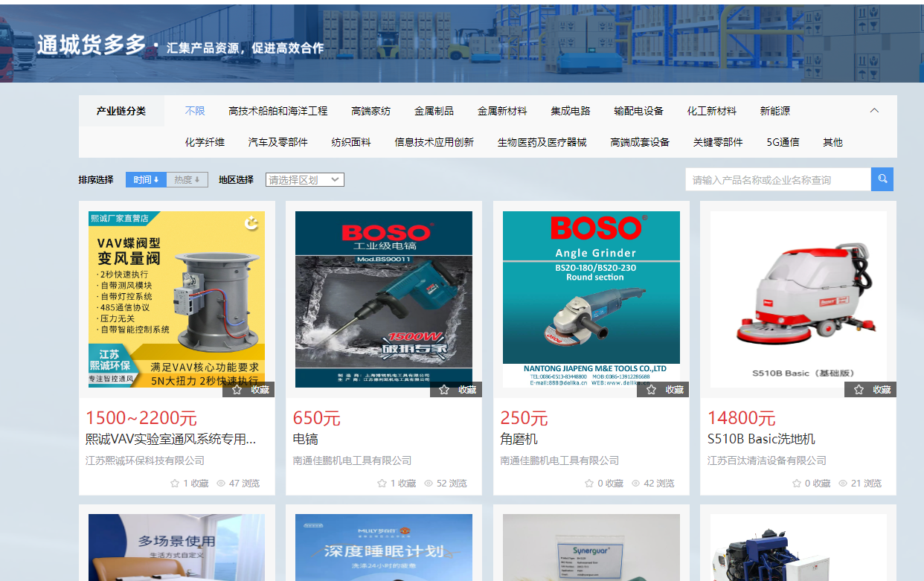
Task: Click the eye icon beside 21 浏览
Action: 843,484
